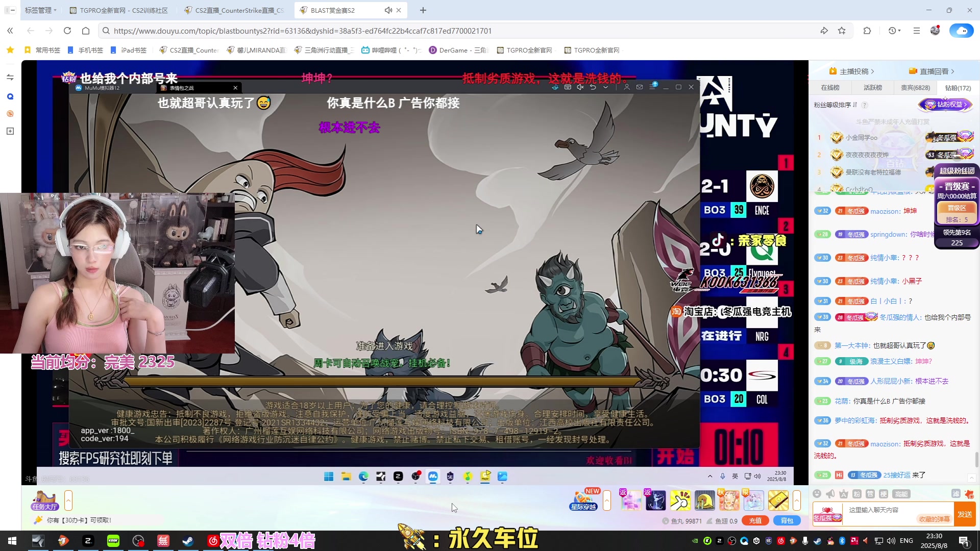The width and height of the screenshot is (980, 551).
Task: Reload the Douyu page
Action: tap(67, 31)
